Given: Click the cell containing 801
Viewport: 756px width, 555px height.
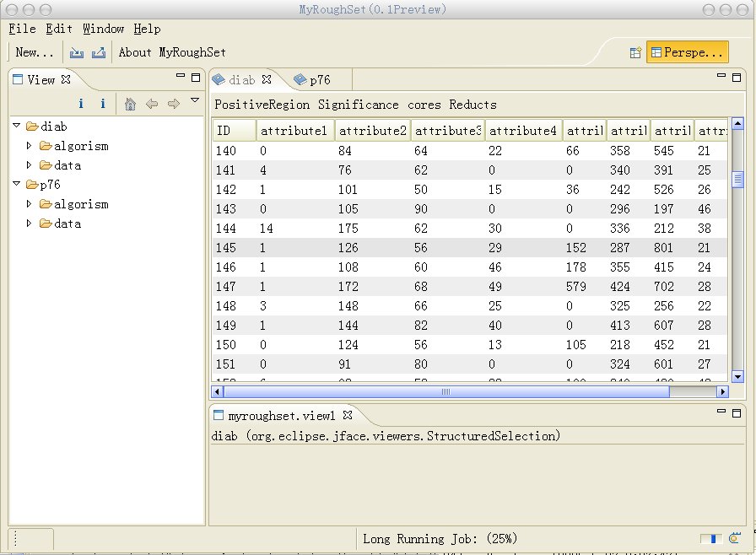Looking at the screenshot, I should (x=663, y=248).
